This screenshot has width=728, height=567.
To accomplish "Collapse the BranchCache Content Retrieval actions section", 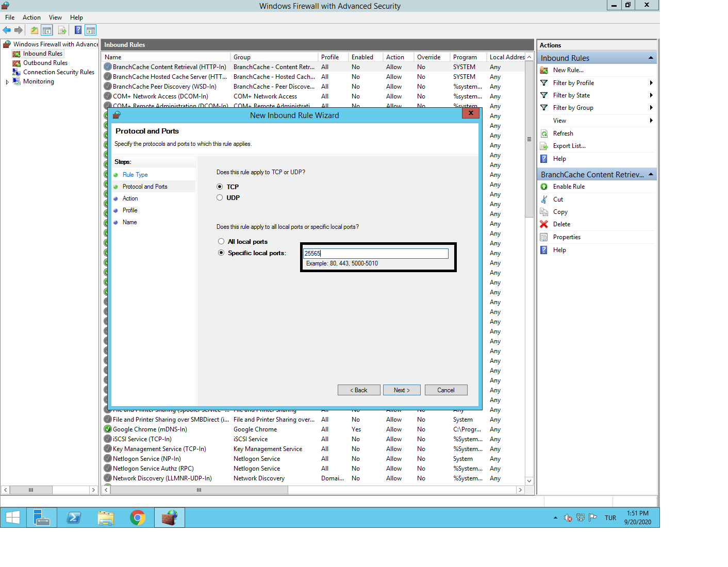I will click(651, 174).
